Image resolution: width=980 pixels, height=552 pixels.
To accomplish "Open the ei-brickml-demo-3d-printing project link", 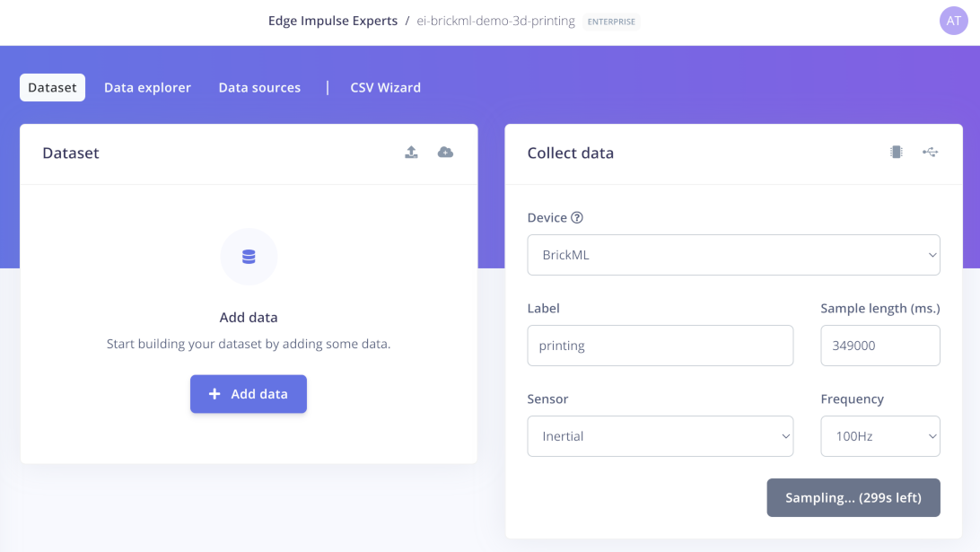I will tap(495, 21).
